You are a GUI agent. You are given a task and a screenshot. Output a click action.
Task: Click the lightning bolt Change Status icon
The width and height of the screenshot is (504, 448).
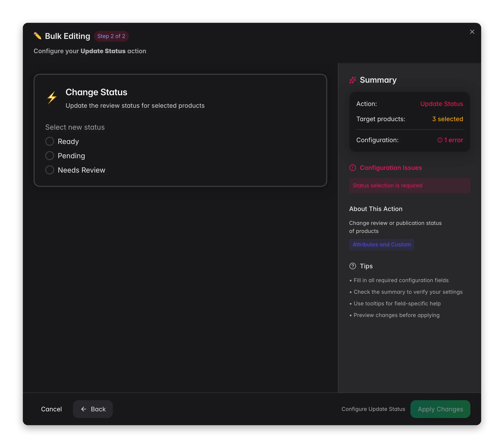(x=52, y=98)
